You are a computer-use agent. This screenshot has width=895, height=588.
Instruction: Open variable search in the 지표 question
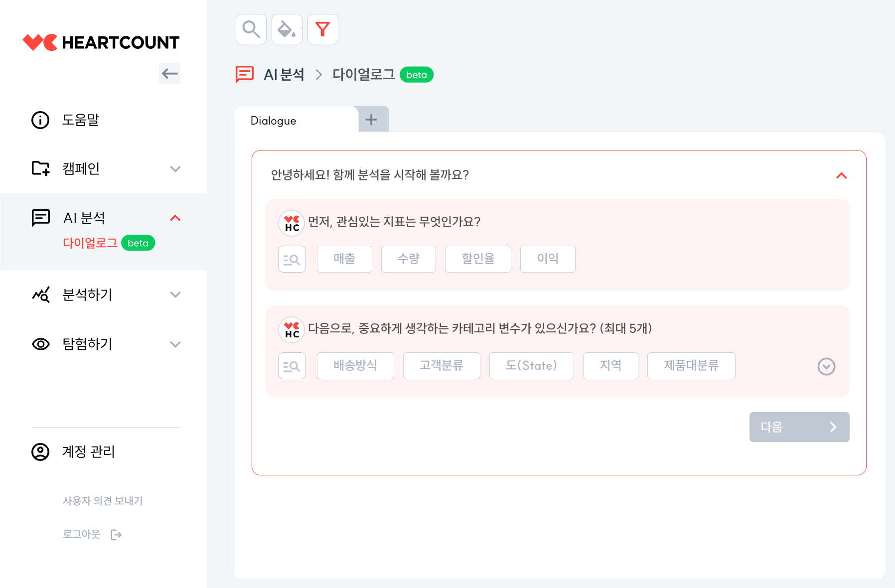coord(292,259)
